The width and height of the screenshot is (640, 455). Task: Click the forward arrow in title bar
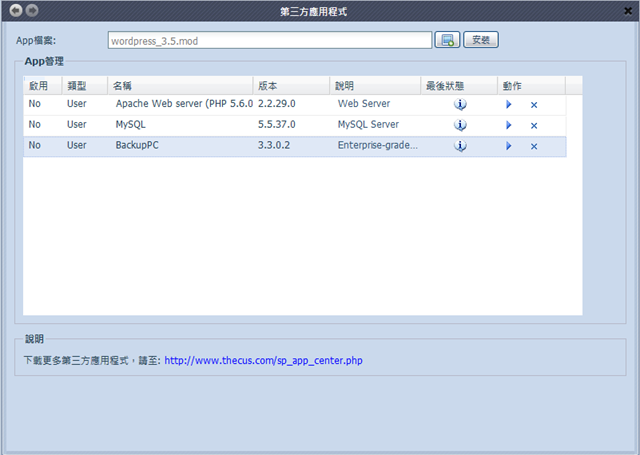pos(32,10)
